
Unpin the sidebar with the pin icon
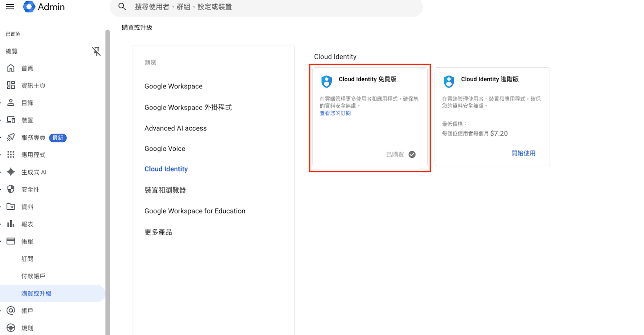(x=96, y=51)
